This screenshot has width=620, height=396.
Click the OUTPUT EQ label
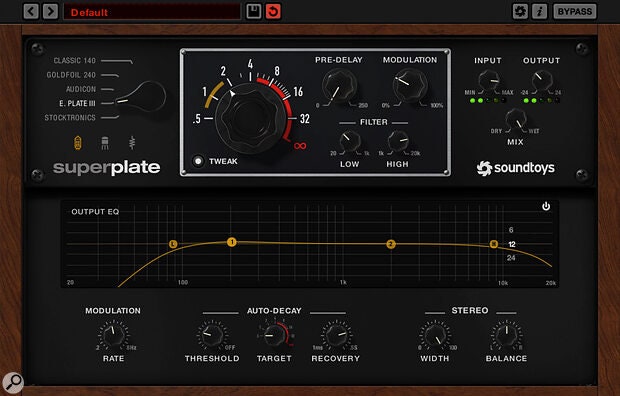click(95, 212)
